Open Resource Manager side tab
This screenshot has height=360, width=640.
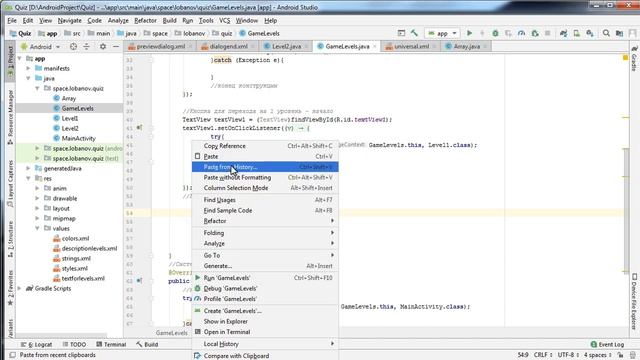pos(11,118)
